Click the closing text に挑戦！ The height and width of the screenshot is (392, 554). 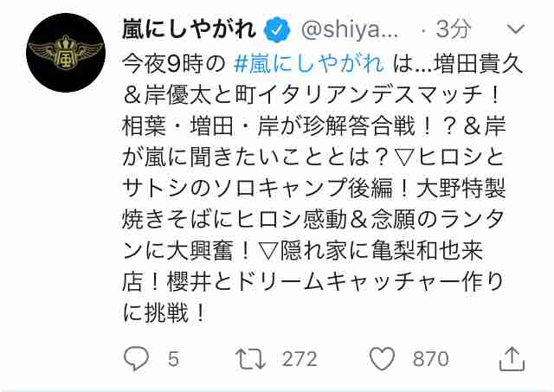[164, 312]
